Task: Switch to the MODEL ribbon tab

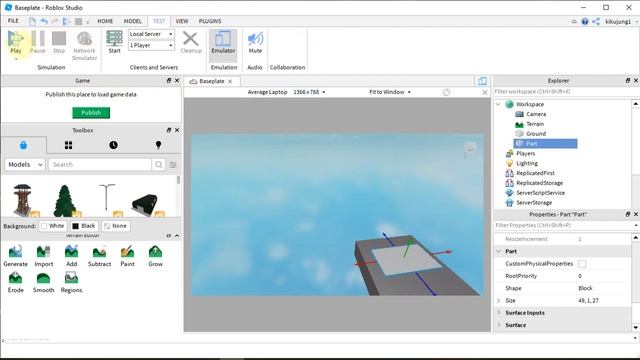Action: (132, 21)
